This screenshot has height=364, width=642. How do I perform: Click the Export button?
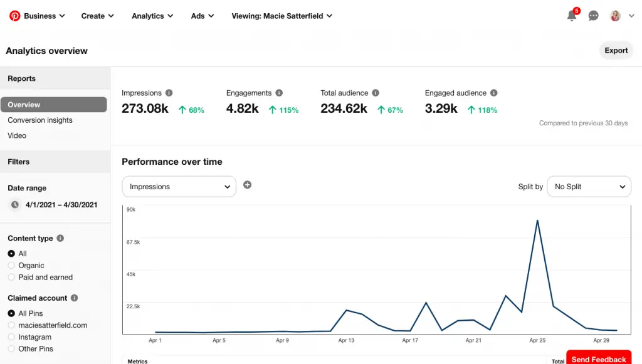point(616,50)
